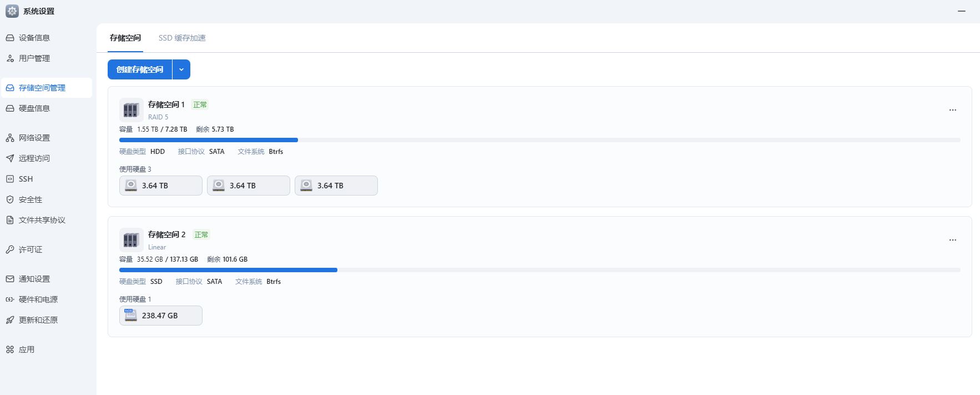Image resolution: width=980 pixels, height=395 pixels.
Task: Open the more options menu for 存储空间 2
Action: tap(952, 240)
